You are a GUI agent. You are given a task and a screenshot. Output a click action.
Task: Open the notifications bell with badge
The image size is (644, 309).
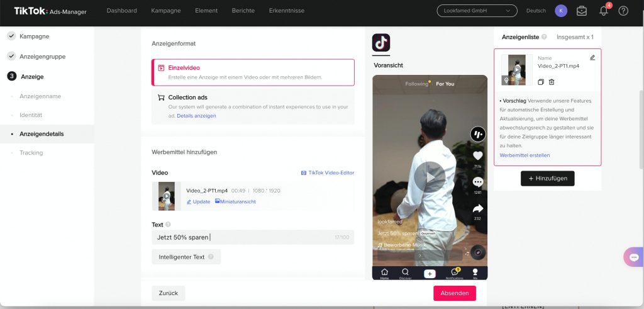click(604, 11)
